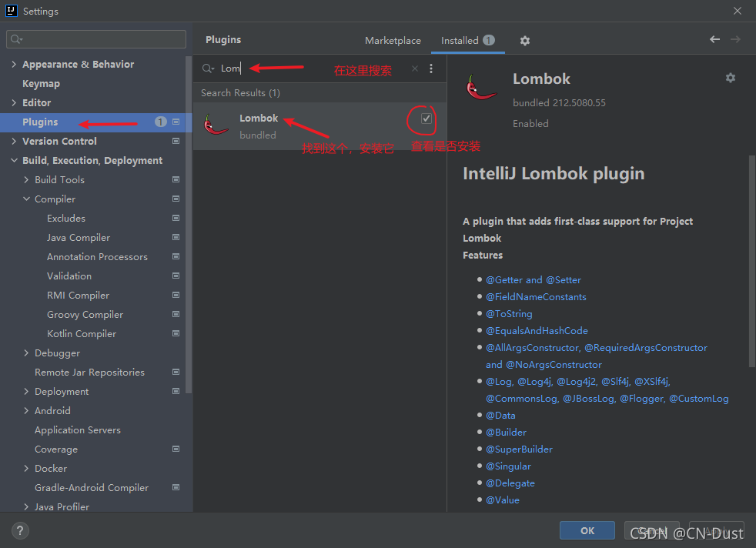
Task: Click the project-level icon beside Deployment
Action: click(x=176, y=391)
